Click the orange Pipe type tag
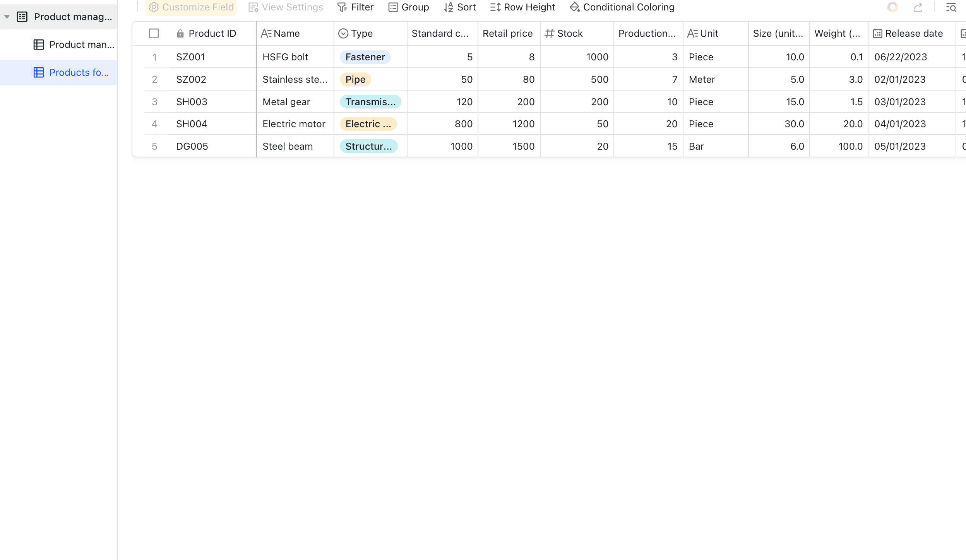Screen dimensions: 966x560 [x=355, y=80]
